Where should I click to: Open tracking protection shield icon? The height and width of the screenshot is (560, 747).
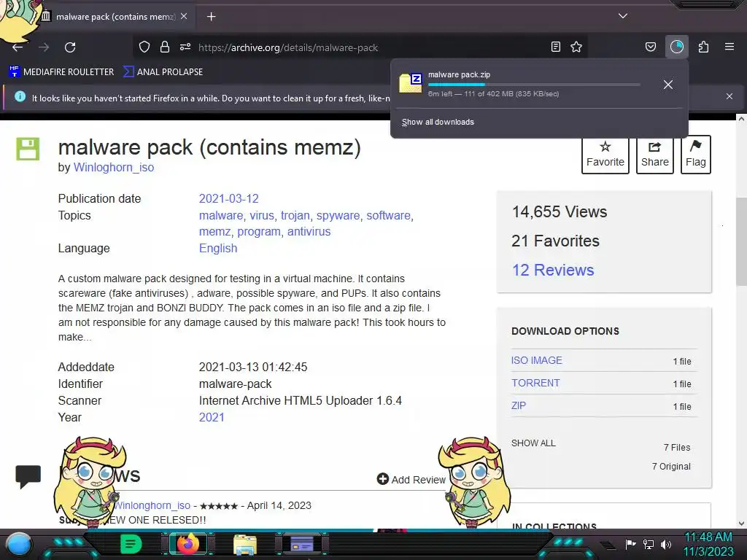[x=144, y=47]
